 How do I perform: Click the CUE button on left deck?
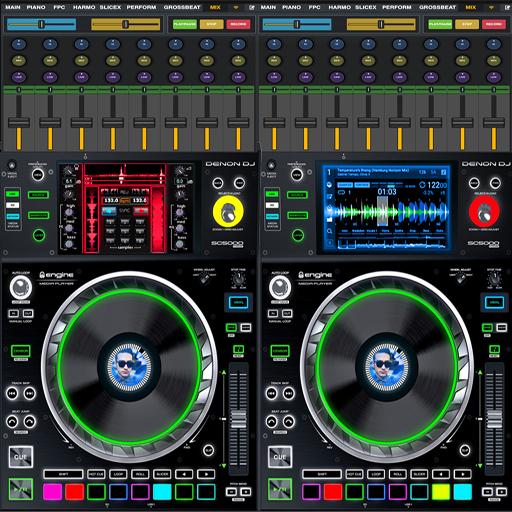(21, 457)
